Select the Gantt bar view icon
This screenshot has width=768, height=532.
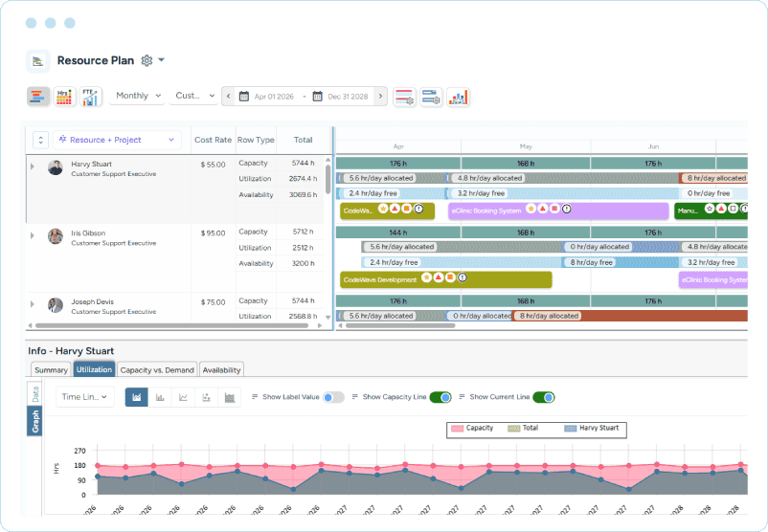tap(38, 97)
